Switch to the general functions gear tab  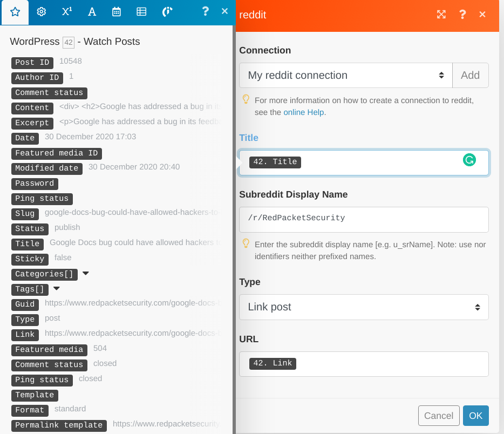pos(41,12)
